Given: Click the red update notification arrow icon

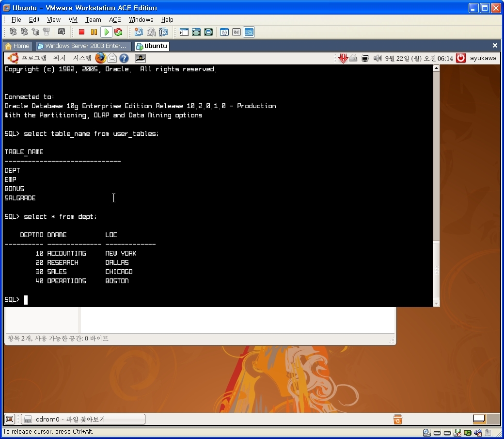Looking at the screenshot, I should (343, 58).
